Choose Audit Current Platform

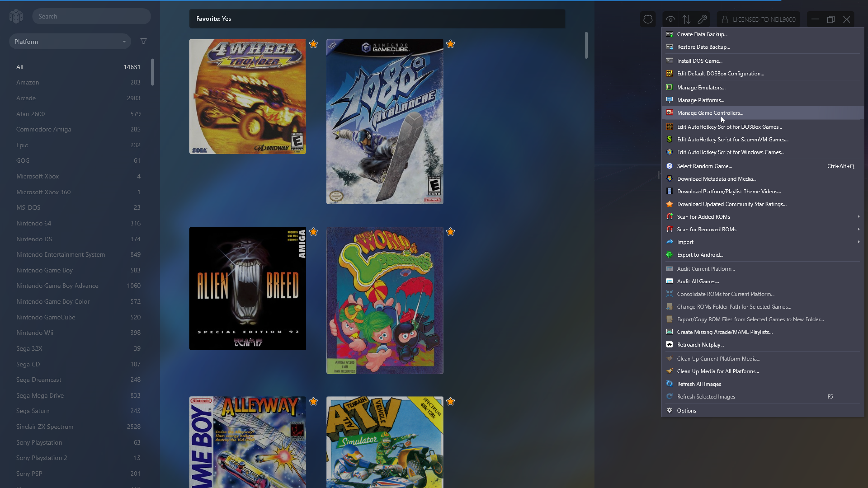coord(763,269)
